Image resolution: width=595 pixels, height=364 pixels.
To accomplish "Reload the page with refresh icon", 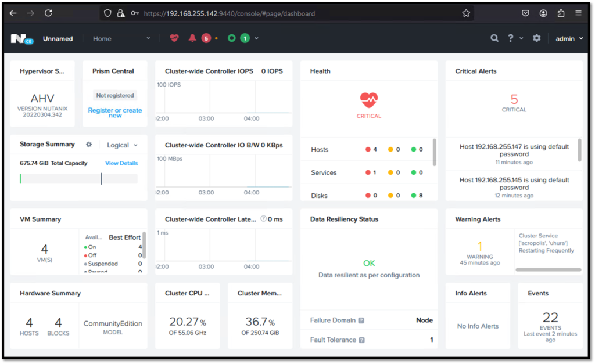I will 48,13.
